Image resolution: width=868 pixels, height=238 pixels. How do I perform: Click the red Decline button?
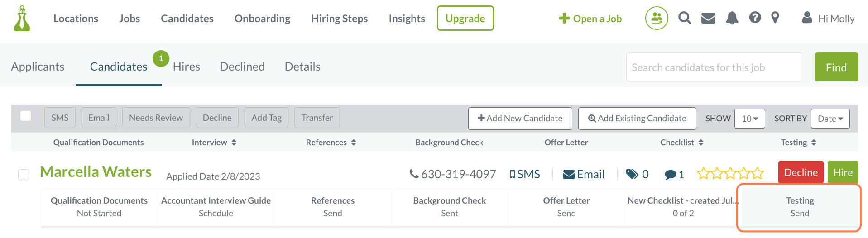[801, 172]
